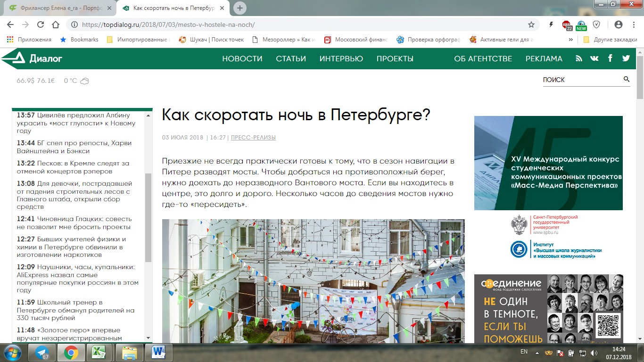This screenshot has width=644, height=362.
Task: Open the lightning bolt extension
Action: tap(552, 25)
